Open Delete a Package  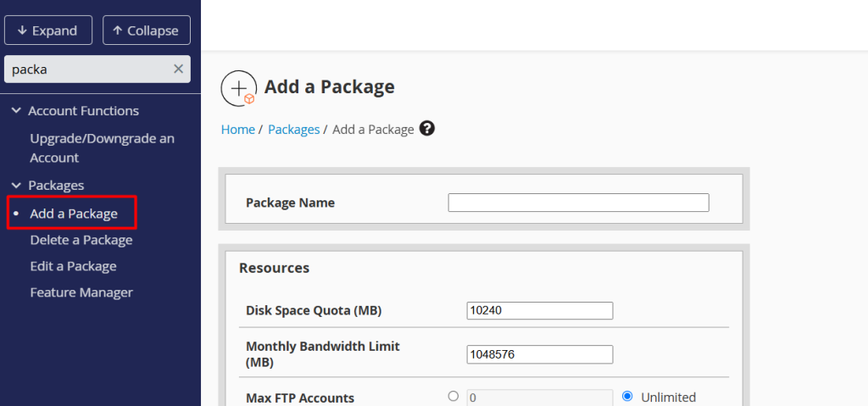point(81,240)
